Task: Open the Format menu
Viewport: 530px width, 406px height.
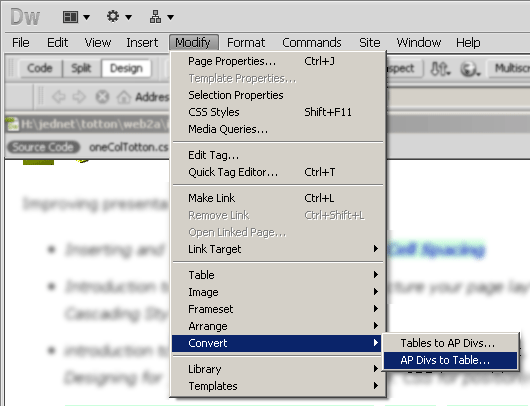Action: 246,43
